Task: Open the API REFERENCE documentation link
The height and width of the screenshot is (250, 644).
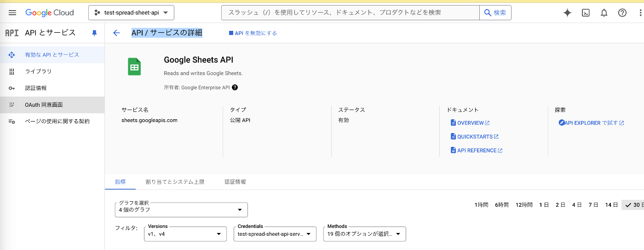Action: (477, 151)
